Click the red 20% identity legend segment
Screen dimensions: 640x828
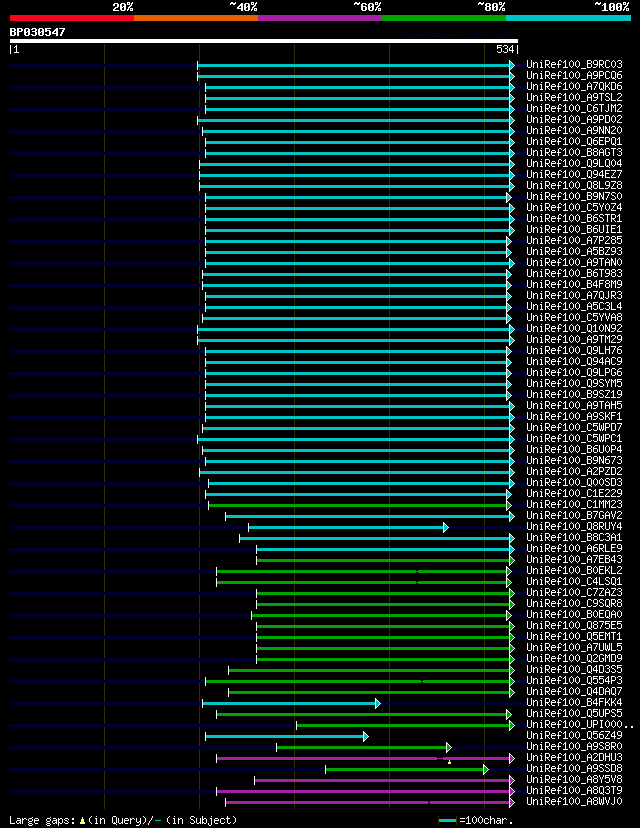[x=72, y=18]
